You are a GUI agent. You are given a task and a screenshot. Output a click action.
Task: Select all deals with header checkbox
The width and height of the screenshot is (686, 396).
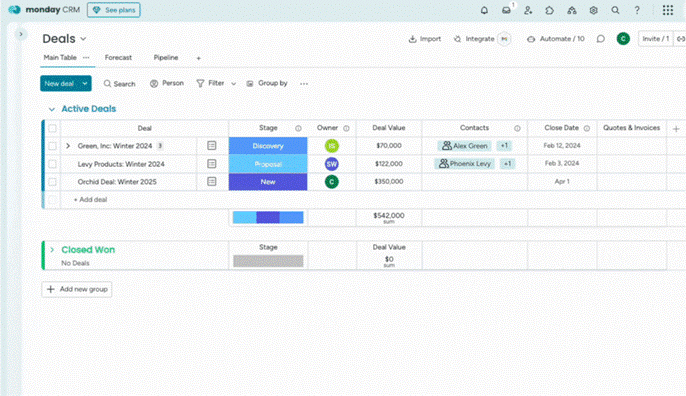pyautogui.click(x=52, y=128)
